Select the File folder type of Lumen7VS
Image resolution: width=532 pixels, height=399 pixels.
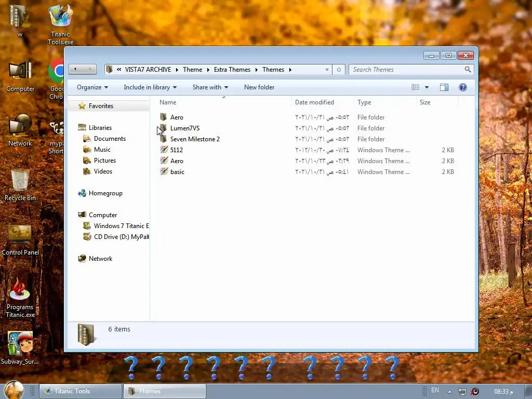click(x=371, y=128)
